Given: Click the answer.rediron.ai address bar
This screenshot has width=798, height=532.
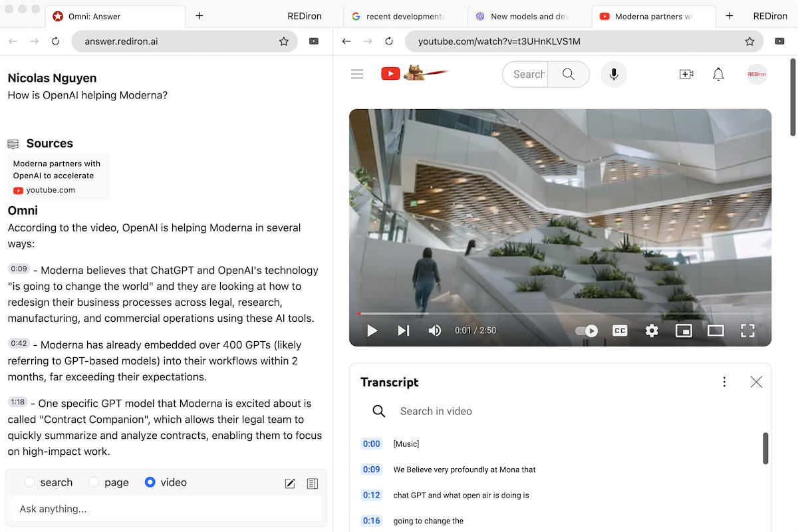Looking at the screenshot, I should 185,41.
